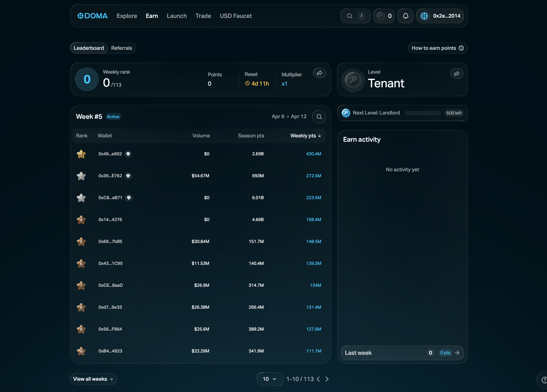Select the Leaderboard tab
The height and width of the screenshot is (392, 547).
point(89,48)
